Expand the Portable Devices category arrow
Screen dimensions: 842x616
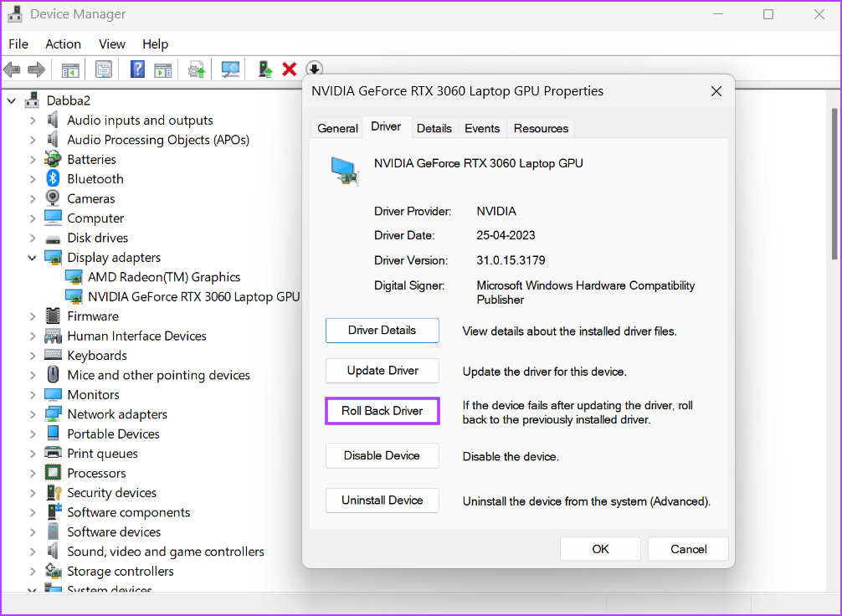coord(32,434)
